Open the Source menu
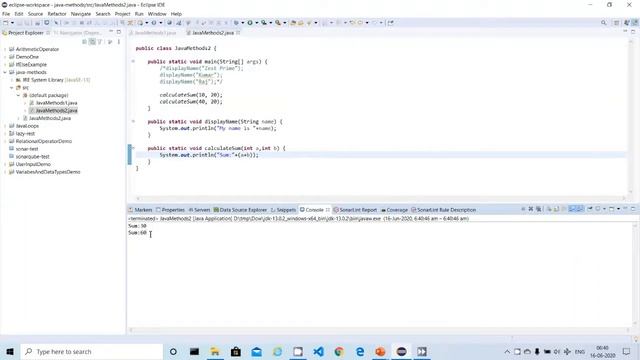 tap(35, 14)
